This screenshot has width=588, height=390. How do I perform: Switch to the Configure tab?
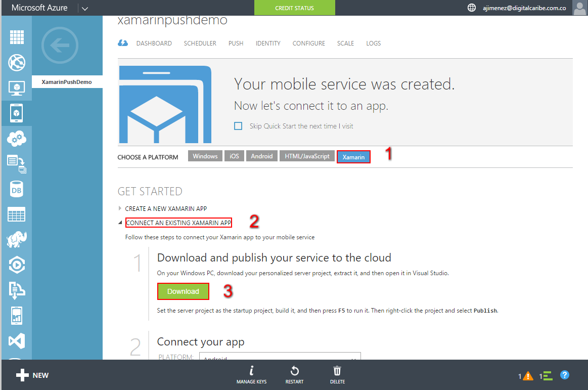[308, 43]
